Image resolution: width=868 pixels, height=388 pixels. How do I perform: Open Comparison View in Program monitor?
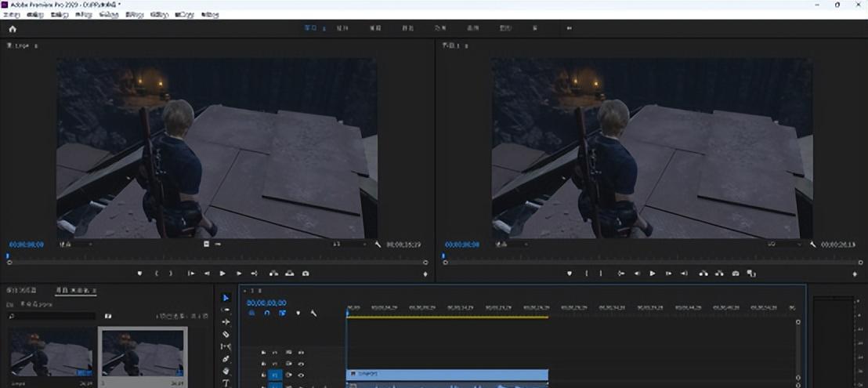pyautogui.click(x=751, y=274)
